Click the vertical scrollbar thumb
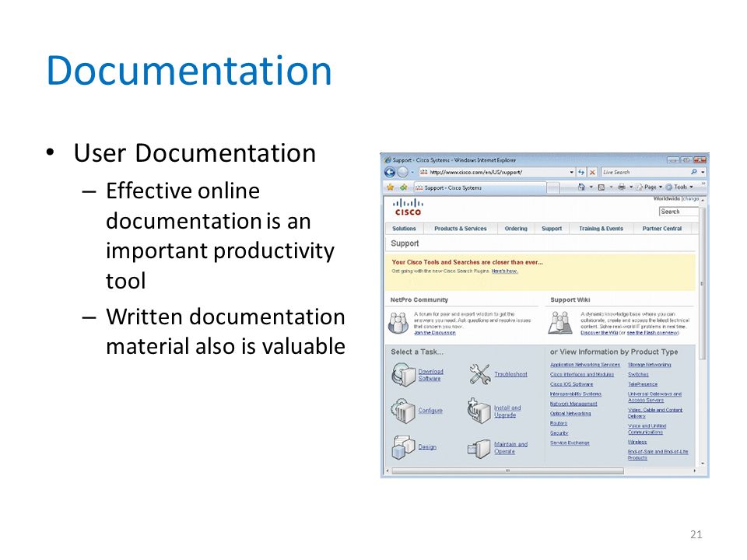This screenshot has width=747, height=560. [x=702, y=283]
